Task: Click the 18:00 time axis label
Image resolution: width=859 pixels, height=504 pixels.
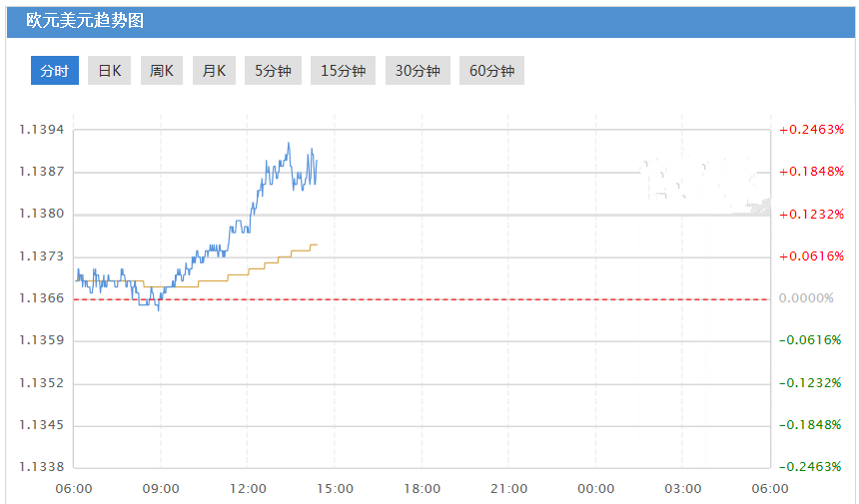Action: pyautogui.click(x=422, y=488)
